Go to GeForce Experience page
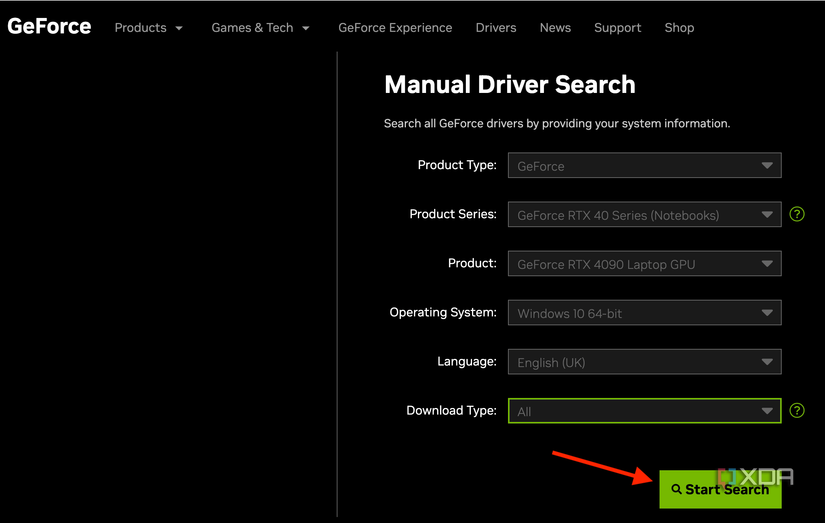825x523 pixels. (395, 27)
